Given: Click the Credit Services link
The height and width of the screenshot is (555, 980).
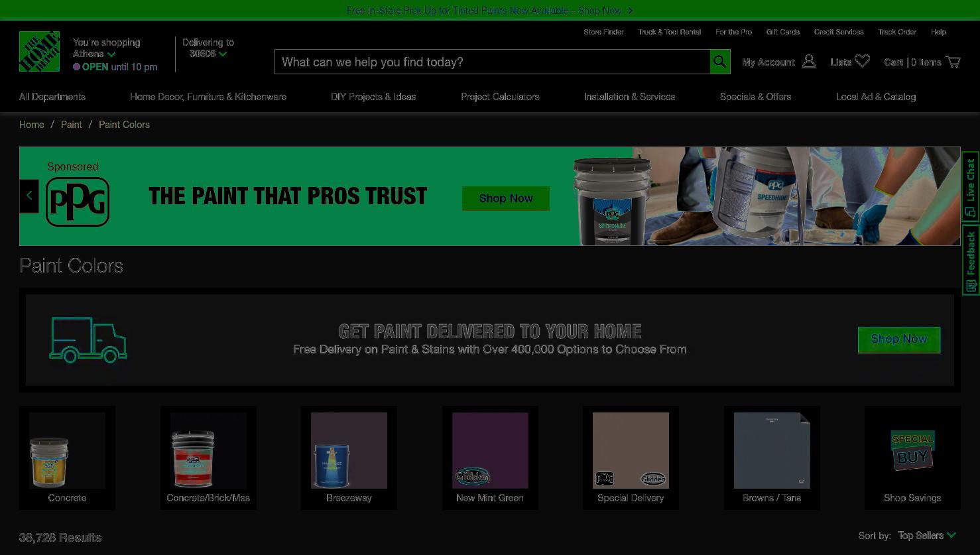Looking at the screenshot, I should pyautogui.click(x=839, y=32).
